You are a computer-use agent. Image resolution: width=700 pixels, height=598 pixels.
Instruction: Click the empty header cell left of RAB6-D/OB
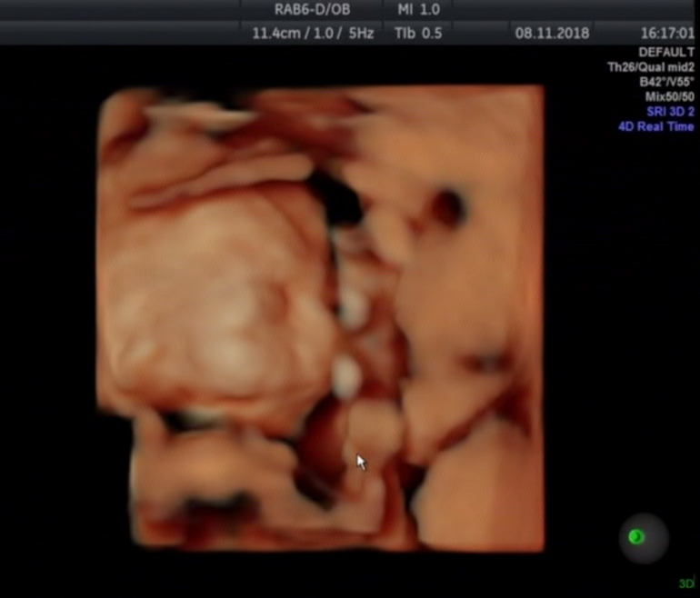(x=120, y=10)
